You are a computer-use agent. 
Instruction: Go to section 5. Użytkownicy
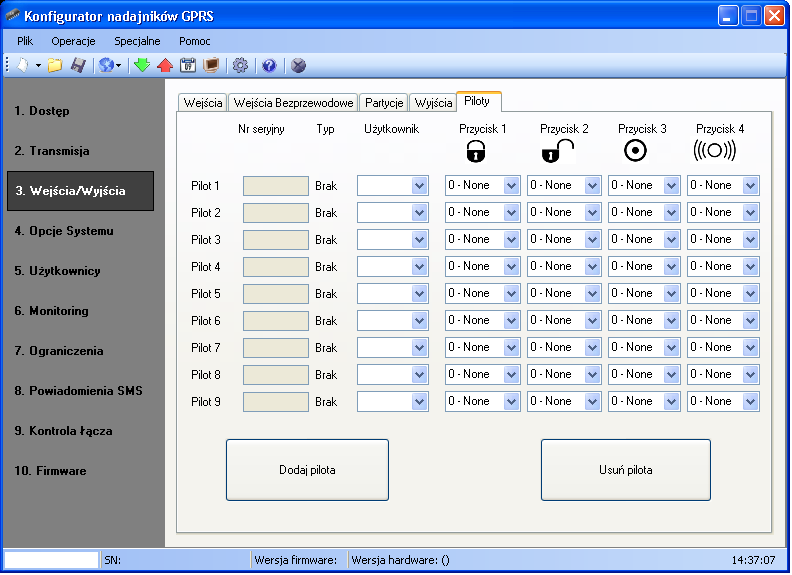click(x=58, y=271)
